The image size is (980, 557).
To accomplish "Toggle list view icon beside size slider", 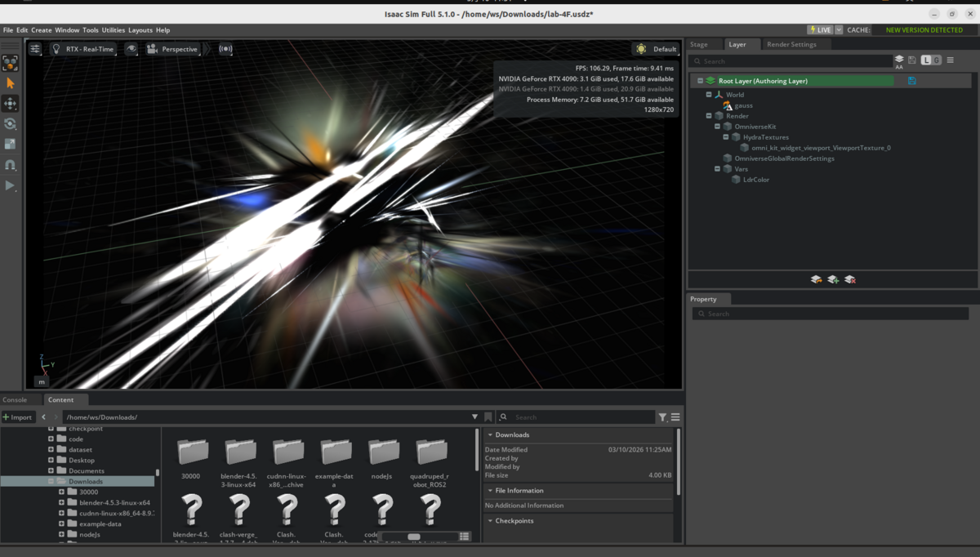I will [465, 537].
